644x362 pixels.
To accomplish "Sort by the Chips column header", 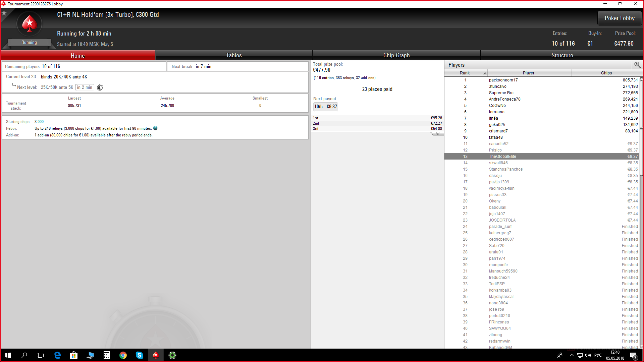I will 606,73.
